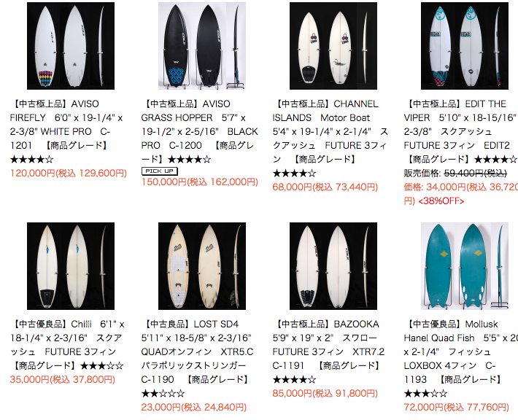Open the BAZOOKA 5'9" surfboard photo

[x=333, y=266]
